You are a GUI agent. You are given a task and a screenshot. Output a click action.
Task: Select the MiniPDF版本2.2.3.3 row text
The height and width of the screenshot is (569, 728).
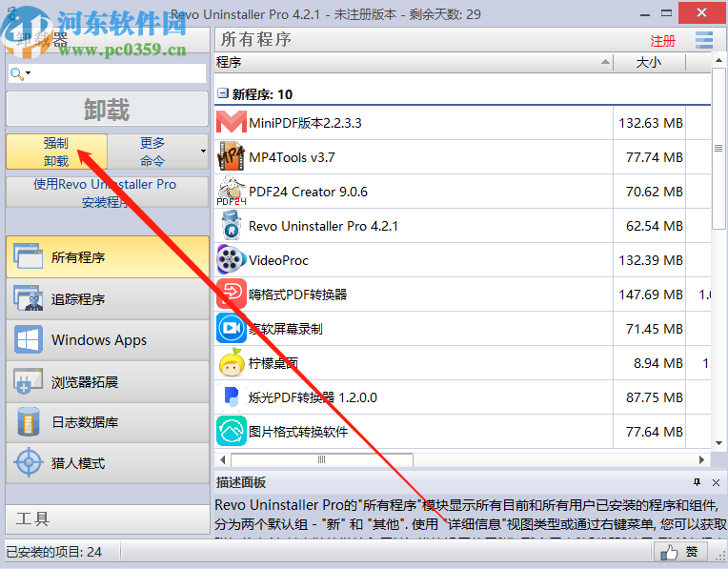[x=305, y=123]
